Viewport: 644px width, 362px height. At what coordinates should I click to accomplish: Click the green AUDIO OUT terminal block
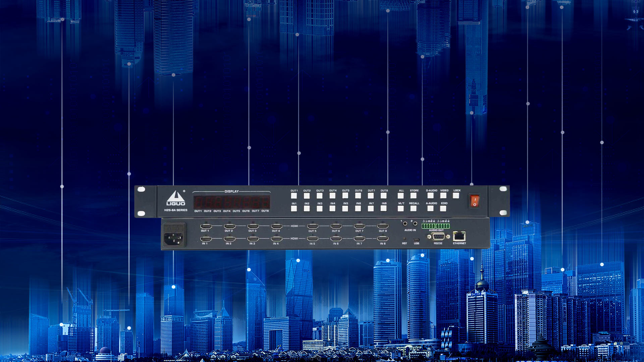[x=436, y=225]
